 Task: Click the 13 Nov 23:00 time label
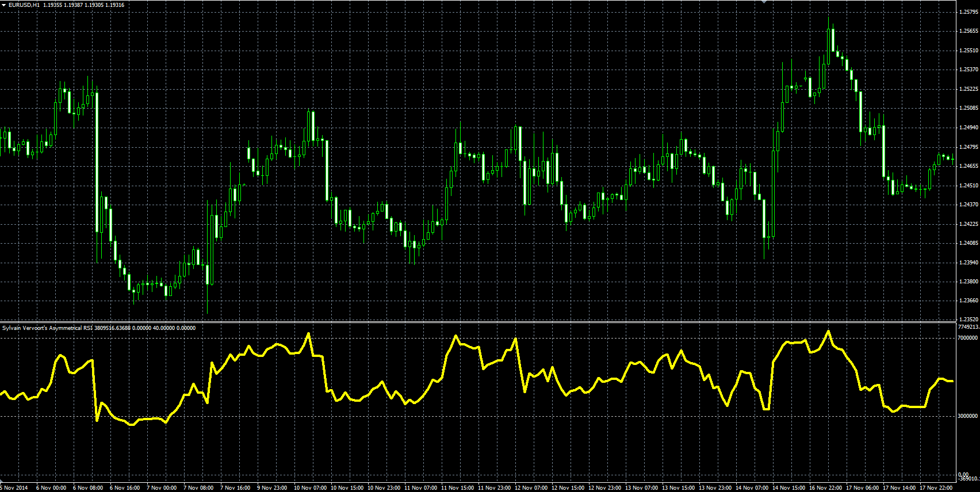pos(715,488)
